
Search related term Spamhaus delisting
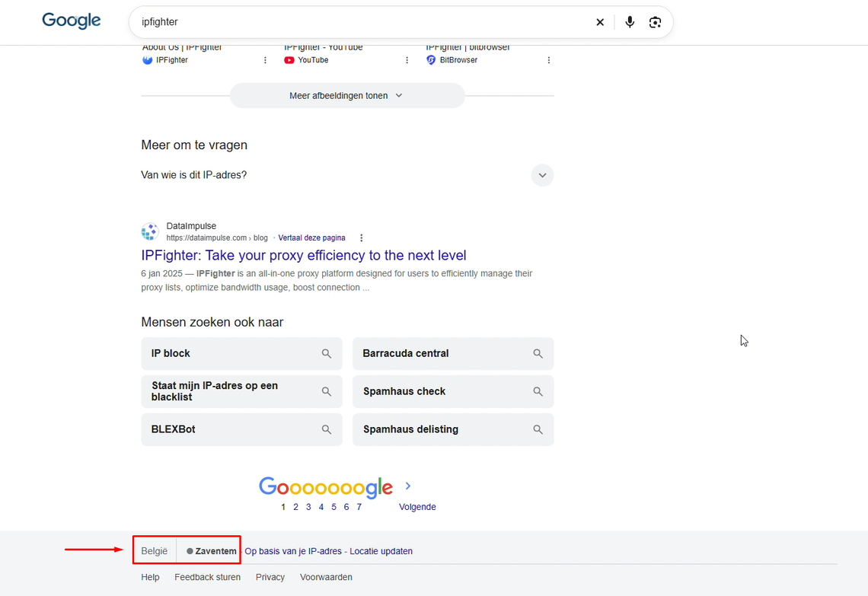point(453,429)
